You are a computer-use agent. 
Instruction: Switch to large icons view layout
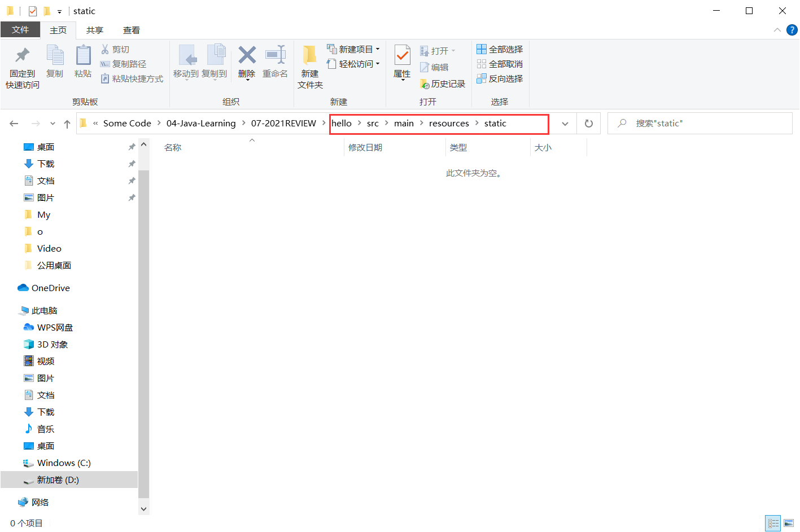point(789,524)
